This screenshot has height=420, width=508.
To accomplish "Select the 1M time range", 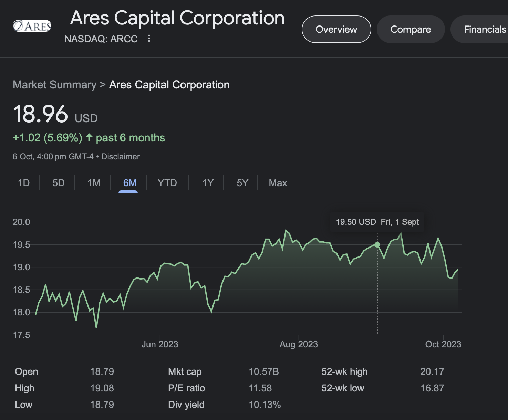I will (x=94, y=183).
